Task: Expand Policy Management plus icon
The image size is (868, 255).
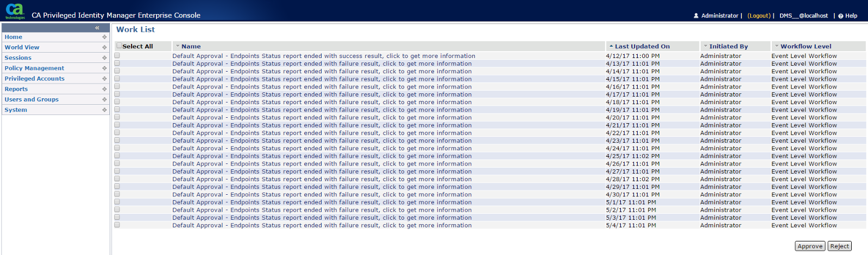Action: tap(104, 68)
